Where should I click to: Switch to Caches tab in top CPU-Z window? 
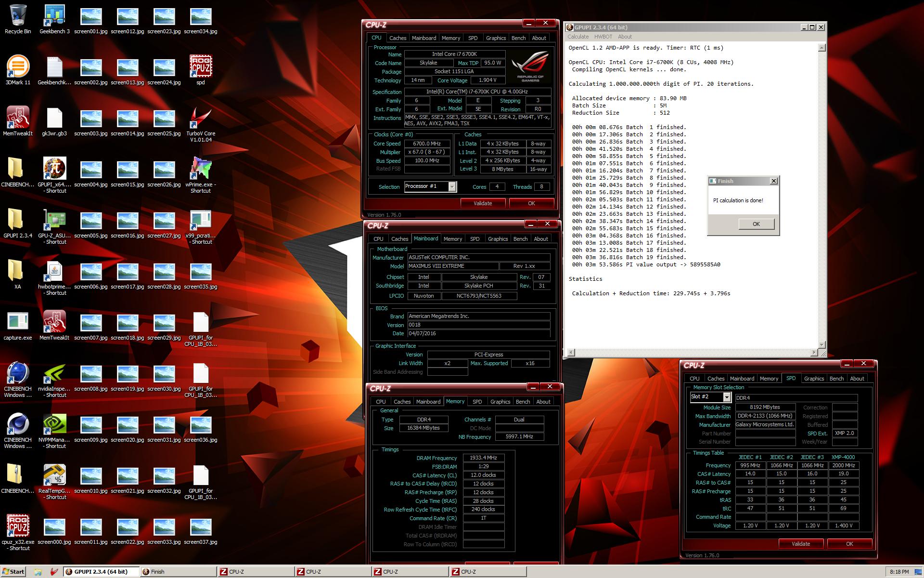tap(398, 38)
